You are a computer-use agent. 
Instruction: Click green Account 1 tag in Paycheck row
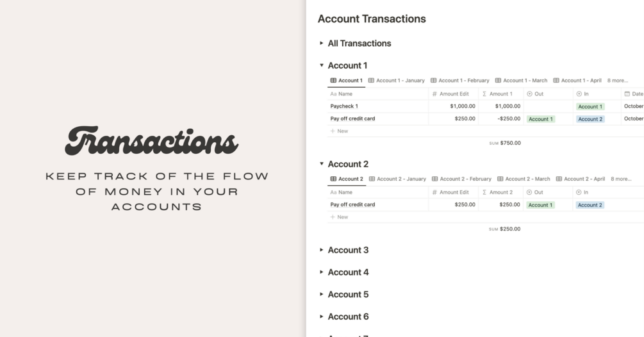590,106
